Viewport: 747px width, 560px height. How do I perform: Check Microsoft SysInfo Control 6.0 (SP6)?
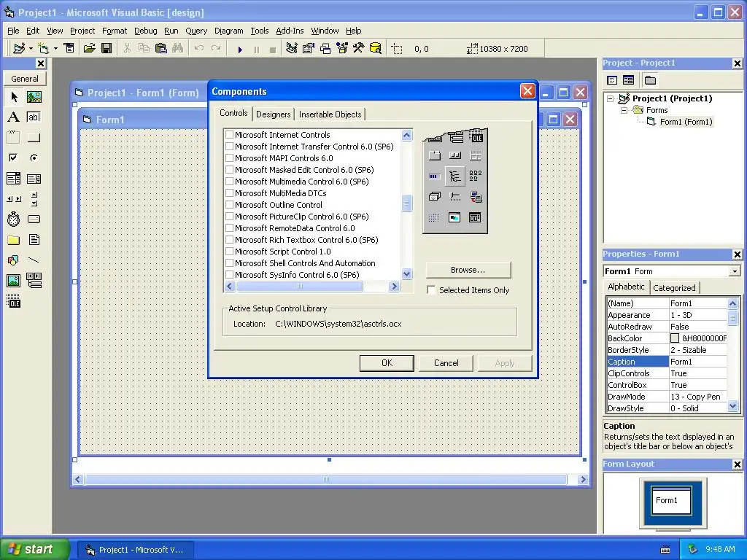point(229,275)
